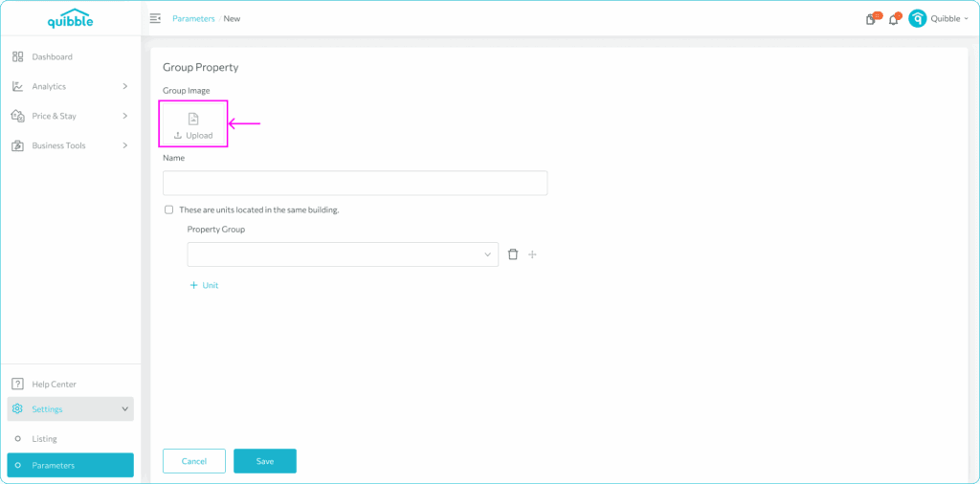Click the Name input field
The height and width of the screenshot is (484, 980).
point(355,183)
